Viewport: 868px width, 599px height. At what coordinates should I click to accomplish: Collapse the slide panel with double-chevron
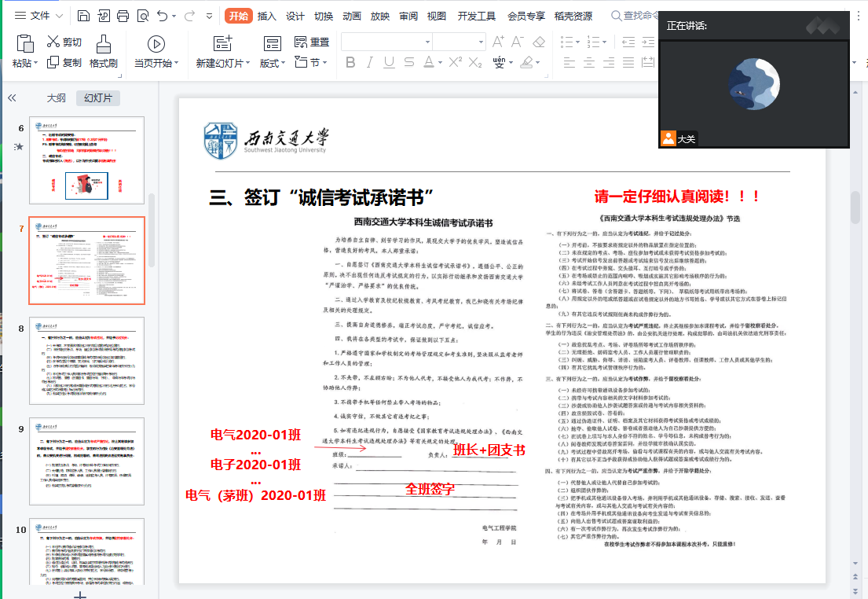click(12, 98)
